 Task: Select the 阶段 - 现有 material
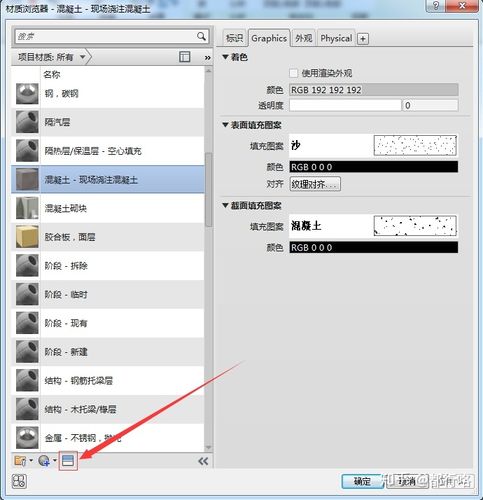click(108, 323)
